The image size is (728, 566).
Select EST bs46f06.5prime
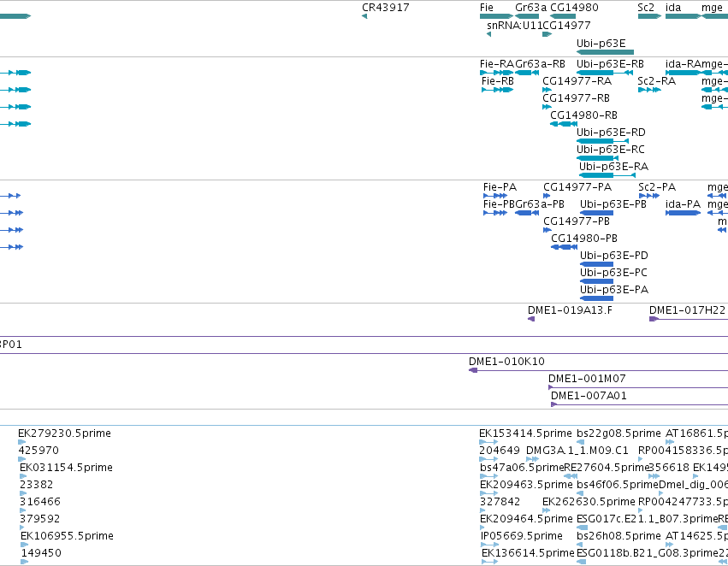(618, 485)
